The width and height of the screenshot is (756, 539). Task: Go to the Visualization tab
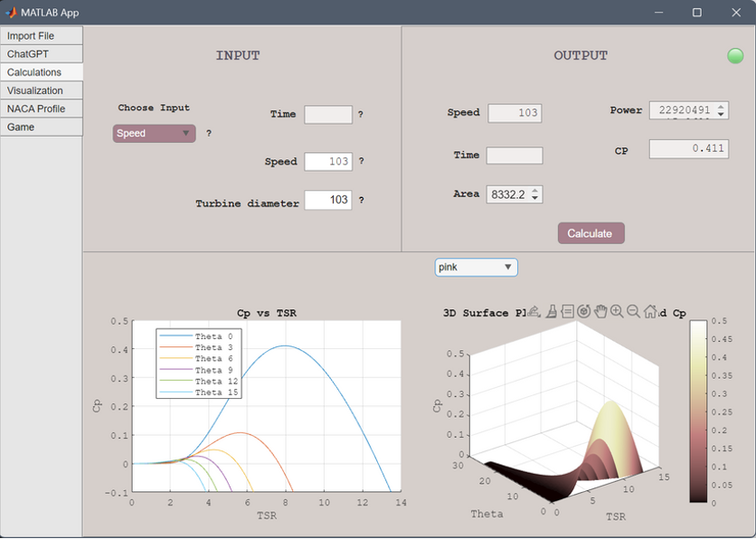[42, 90]
